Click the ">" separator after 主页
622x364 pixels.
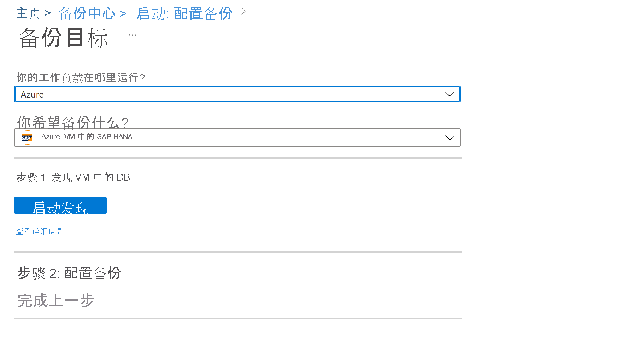(x=47, y=13)
